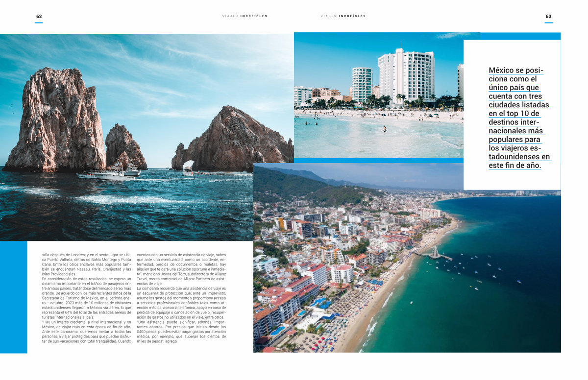The height and width of the screenshot is (380, 588).
Task: Select the left page Viajes Increíbles header
Action: tap(245, 16)
